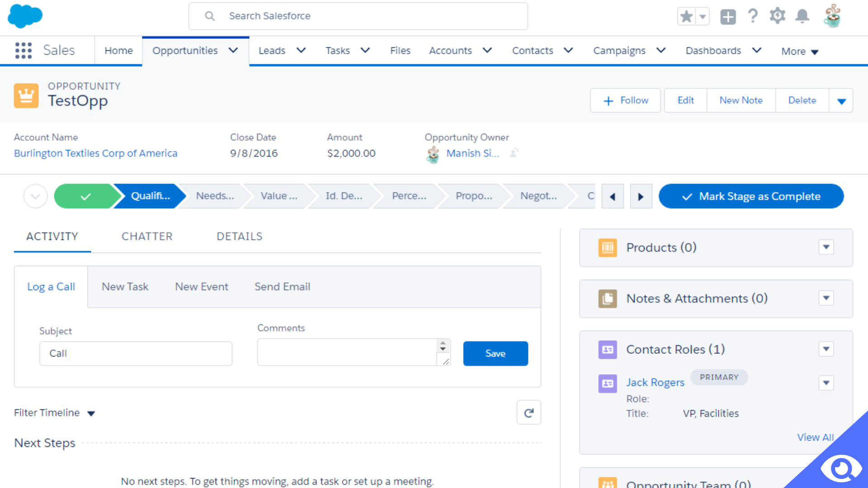Open the Jack Rogers row actions dropdown

click(826, 383)
